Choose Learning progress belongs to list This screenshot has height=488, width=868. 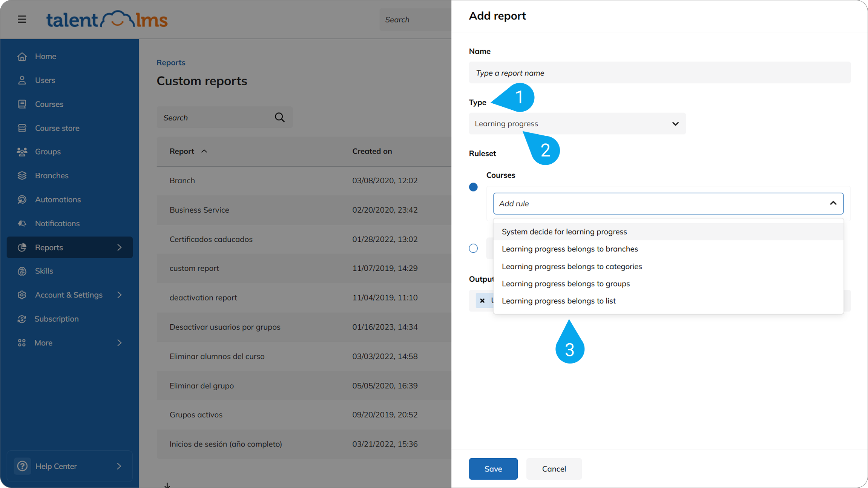668,301
